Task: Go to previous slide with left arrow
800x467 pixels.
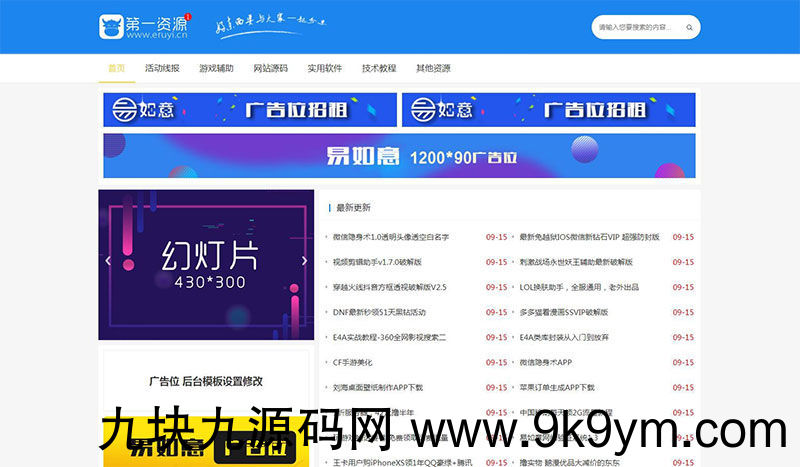Action: [109, 261]
